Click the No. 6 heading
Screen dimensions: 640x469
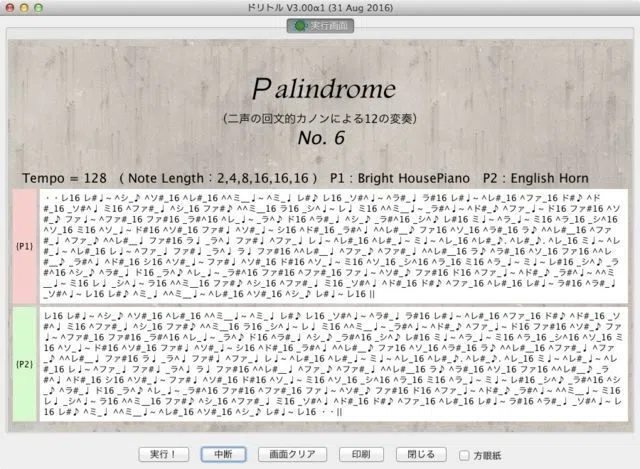[x=321, y=138]
